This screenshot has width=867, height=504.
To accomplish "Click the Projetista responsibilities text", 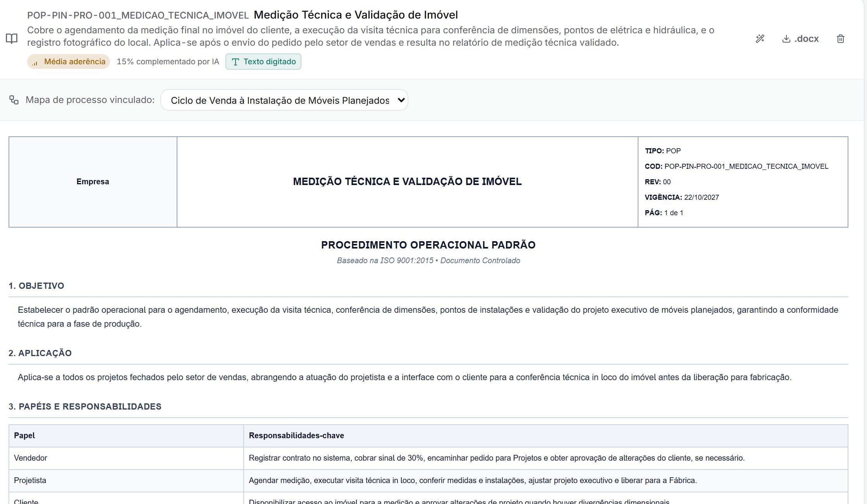I will pyautogui.click(x=473, y=481).
